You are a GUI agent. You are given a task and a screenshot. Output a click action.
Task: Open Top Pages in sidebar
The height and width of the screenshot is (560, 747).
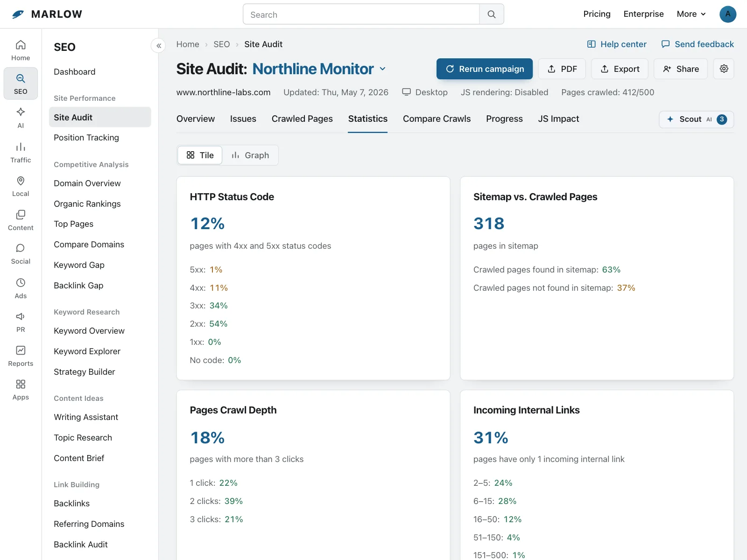tap(100, 224)
